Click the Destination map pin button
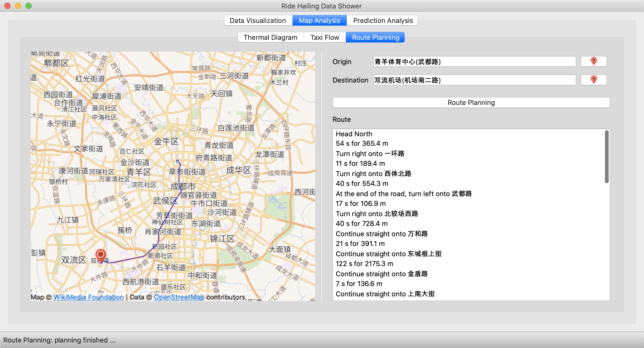The image size is (644, 348). click(x=594, y=80)
